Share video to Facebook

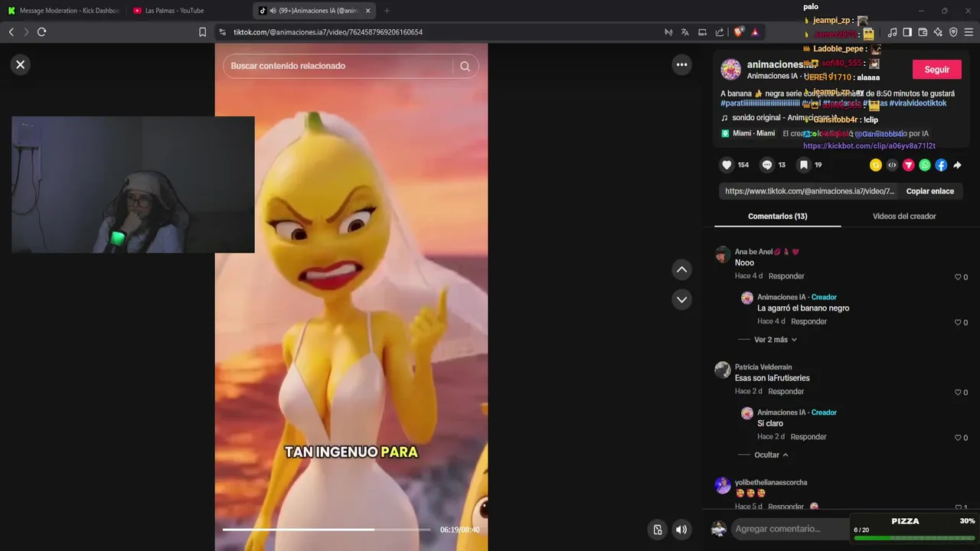tap(941, 165)
